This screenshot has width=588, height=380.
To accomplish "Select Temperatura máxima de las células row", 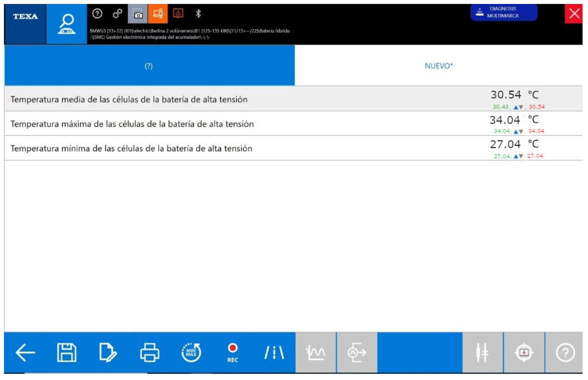I will pyautogui.click(x=132, y=124).
